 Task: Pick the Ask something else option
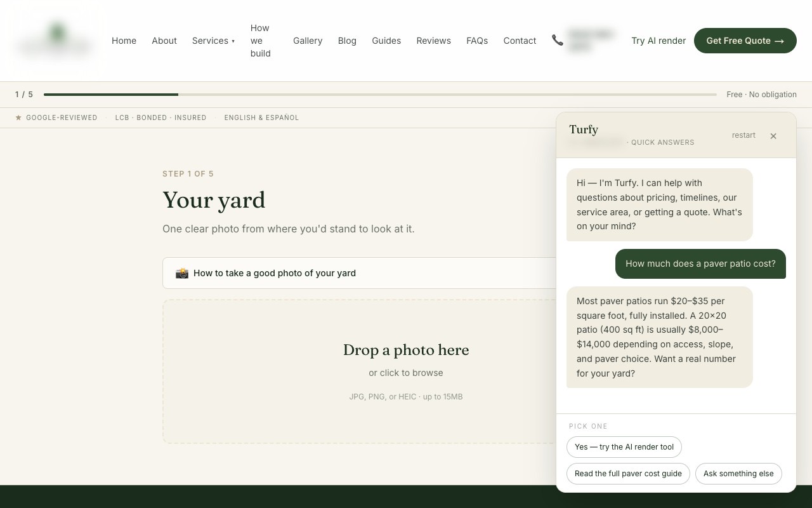click(x=738, y=474)
